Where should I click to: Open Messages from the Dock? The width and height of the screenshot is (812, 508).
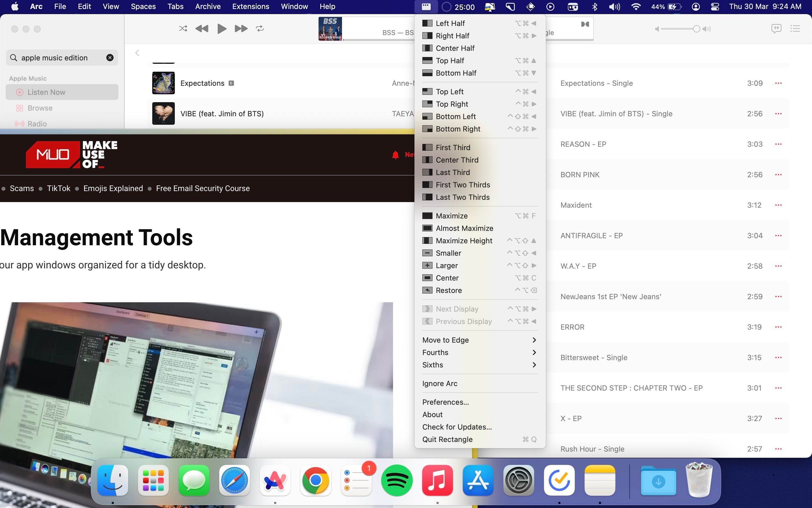(x=194, y=480)
